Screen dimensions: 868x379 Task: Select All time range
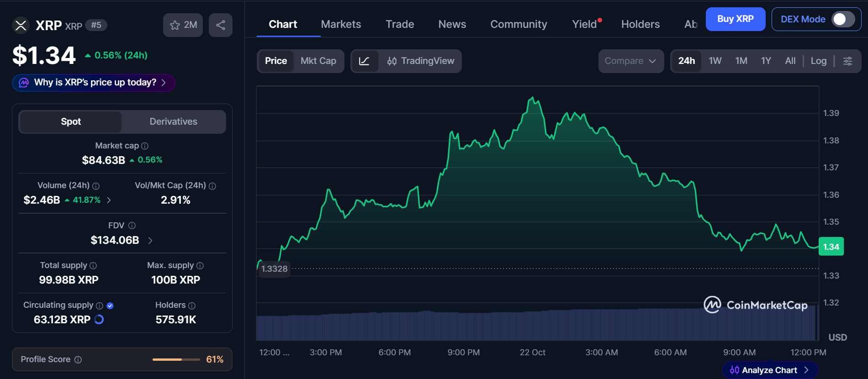[790, 61]
